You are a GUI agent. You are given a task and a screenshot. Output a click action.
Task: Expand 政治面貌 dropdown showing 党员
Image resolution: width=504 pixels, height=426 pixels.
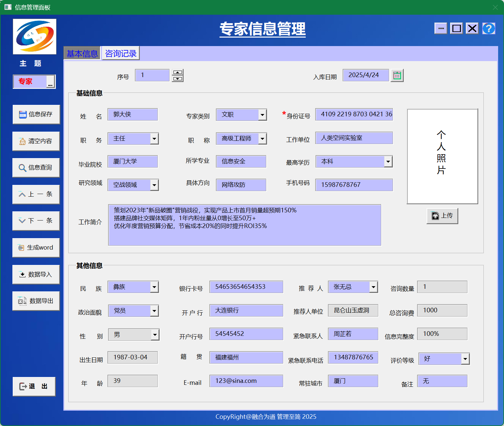click(x=154, y=311)
